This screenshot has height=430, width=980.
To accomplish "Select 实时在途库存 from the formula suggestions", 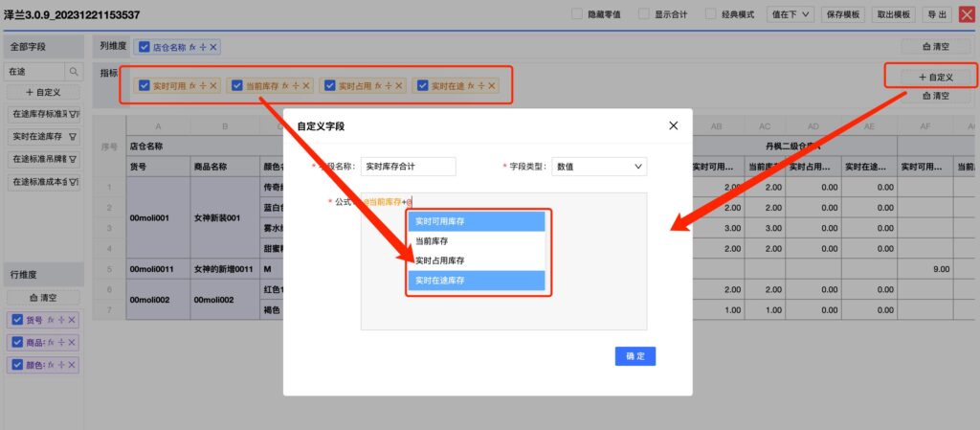I will [477, 281].
